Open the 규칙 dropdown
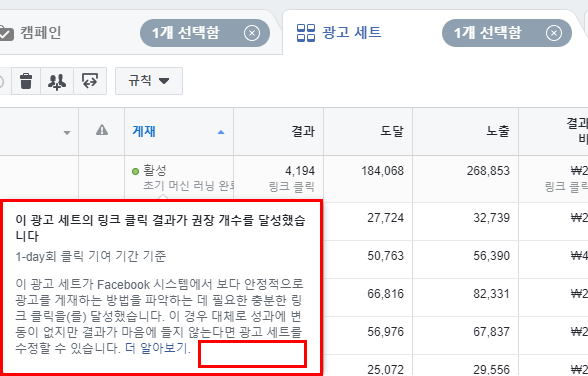This screenshot has width=588, height=376. (149, 81)
